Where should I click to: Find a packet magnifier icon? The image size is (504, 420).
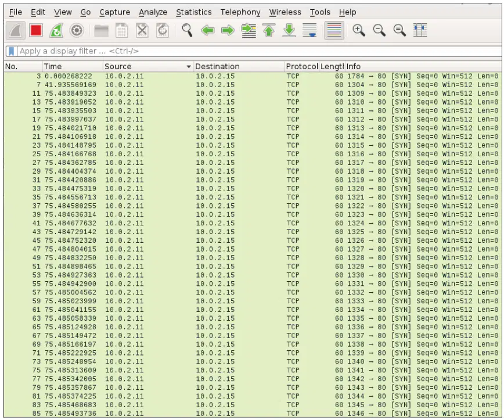(x=187, y=31)
